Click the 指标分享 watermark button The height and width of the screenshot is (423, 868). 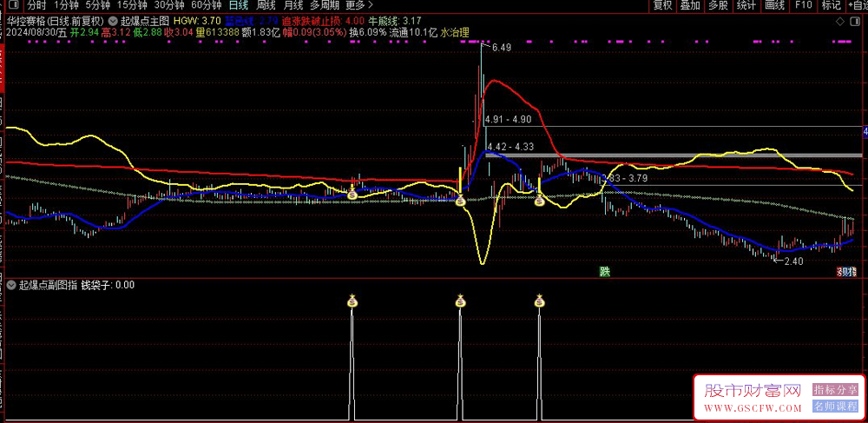pyautogui.click(x=835, y=390)
